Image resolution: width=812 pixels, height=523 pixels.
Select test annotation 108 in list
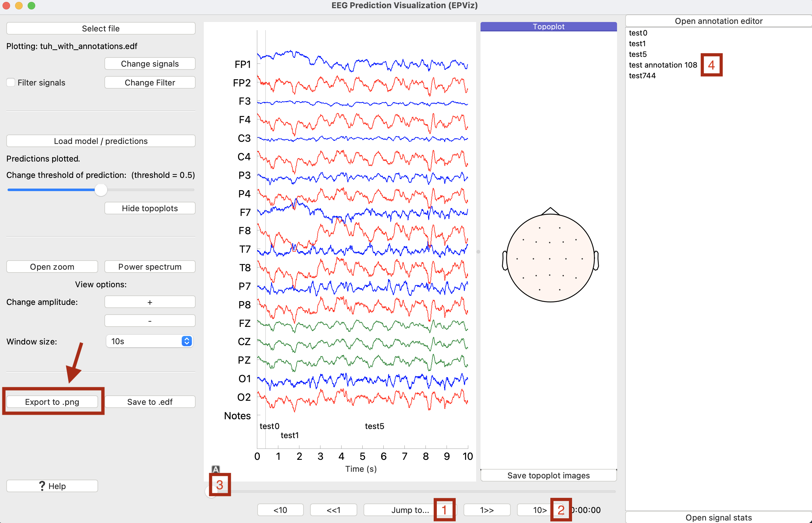[x=663, y=65]
